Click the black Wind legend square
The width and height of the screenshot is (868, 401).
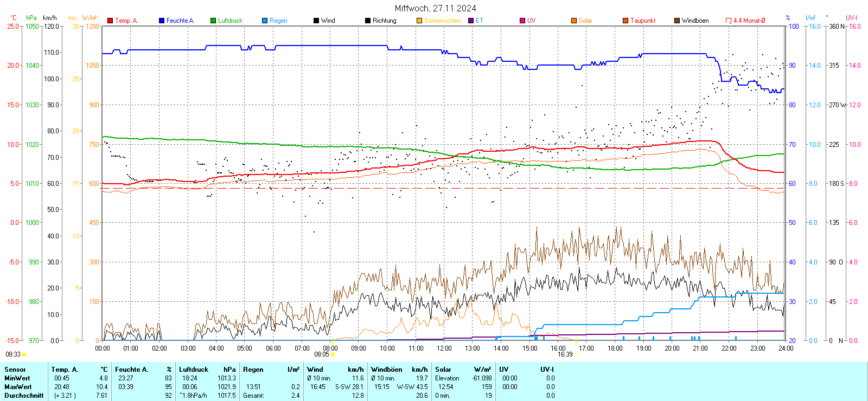tap(316, 21)
